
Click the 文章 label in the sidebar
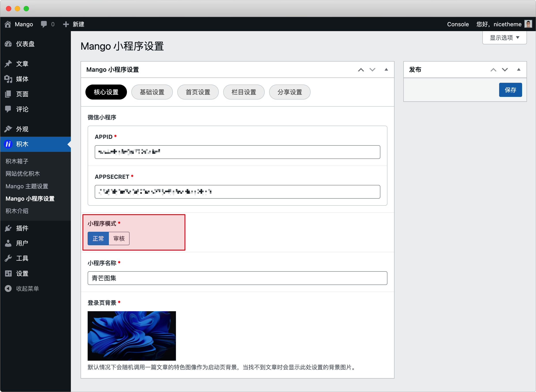(x=22, y=64)
